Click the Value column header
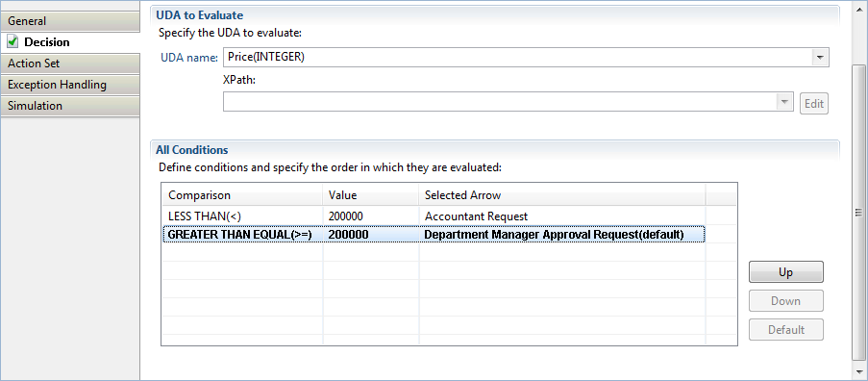The height and width of the screenshot is (381, 868). click(x=371, y=195)
